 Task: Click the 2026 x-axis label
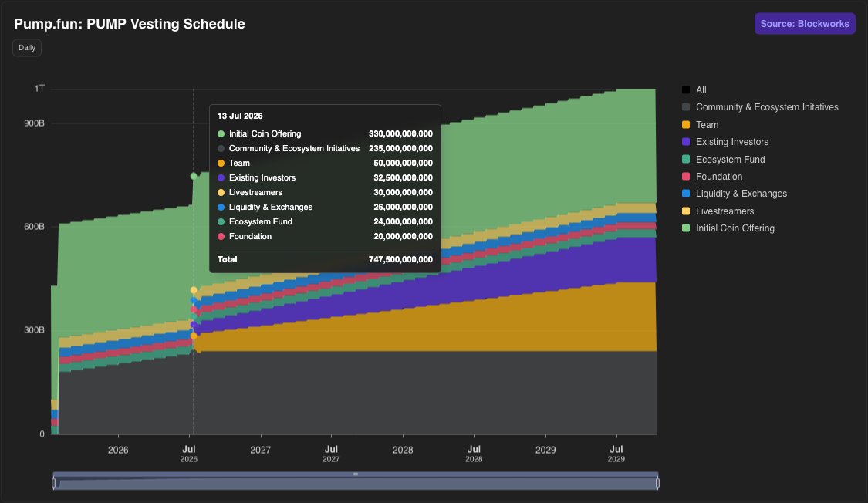click(118, 451)
